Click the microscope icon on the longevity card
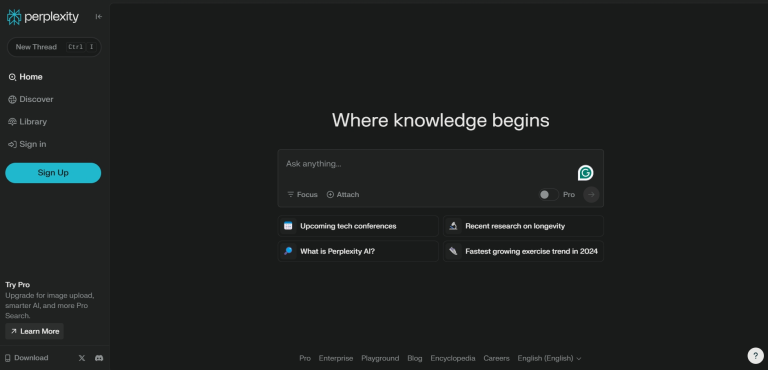This screenshot has height=370, width=768. click(x=453, y=226)
